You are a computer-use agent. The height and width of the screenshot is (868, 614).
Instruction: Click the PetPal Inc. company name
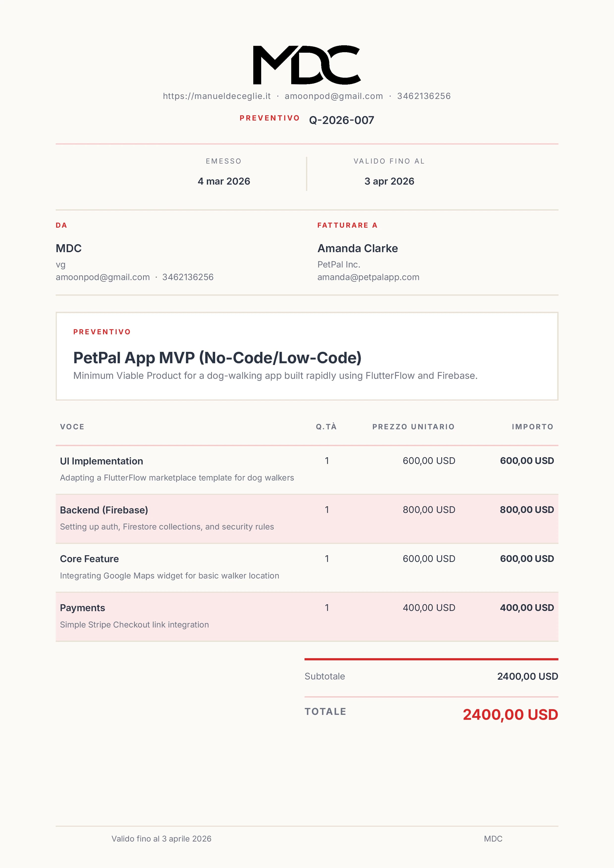339,265
